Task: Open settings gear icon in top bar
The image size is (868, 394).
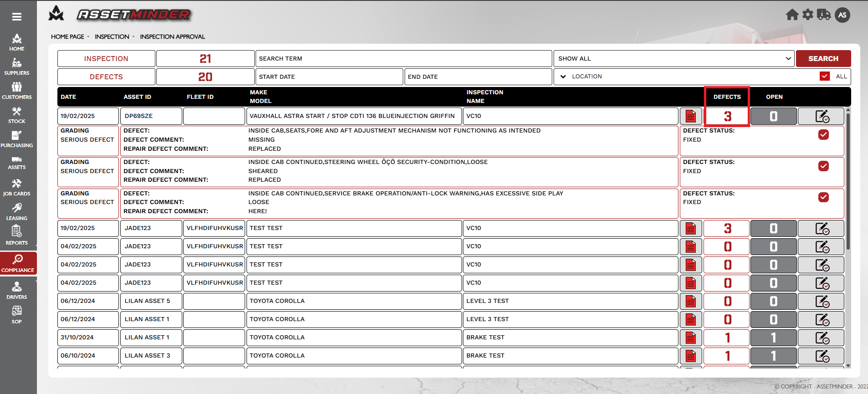Action: 808,15
